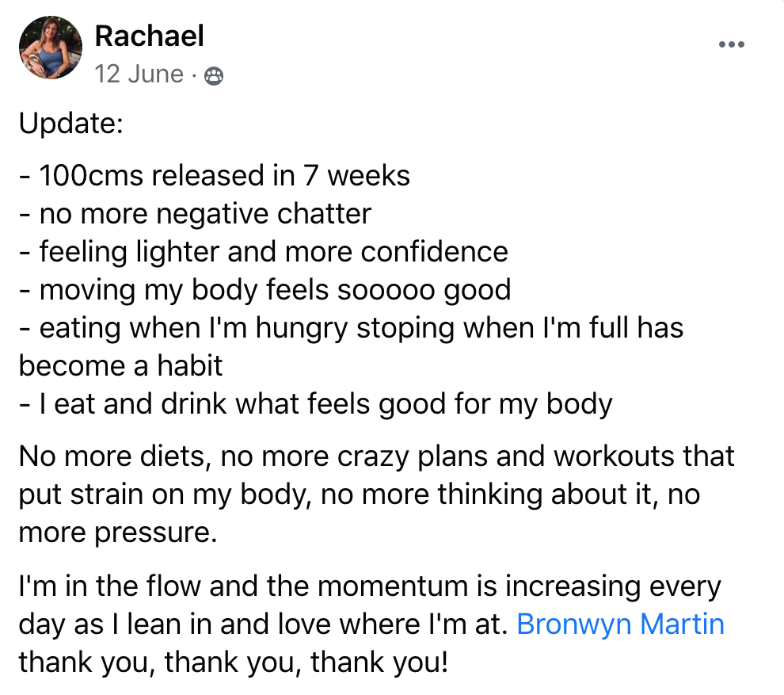Click the eating when I'm hungry line
The height and width of the screenshot is (695, 784).
click(x=351, y=328)
